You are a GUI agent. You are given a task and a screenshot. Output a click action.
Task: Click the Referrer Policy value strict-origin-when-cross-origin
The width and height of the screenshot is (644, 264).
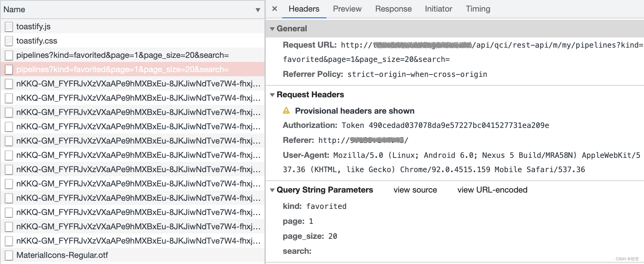417,74
